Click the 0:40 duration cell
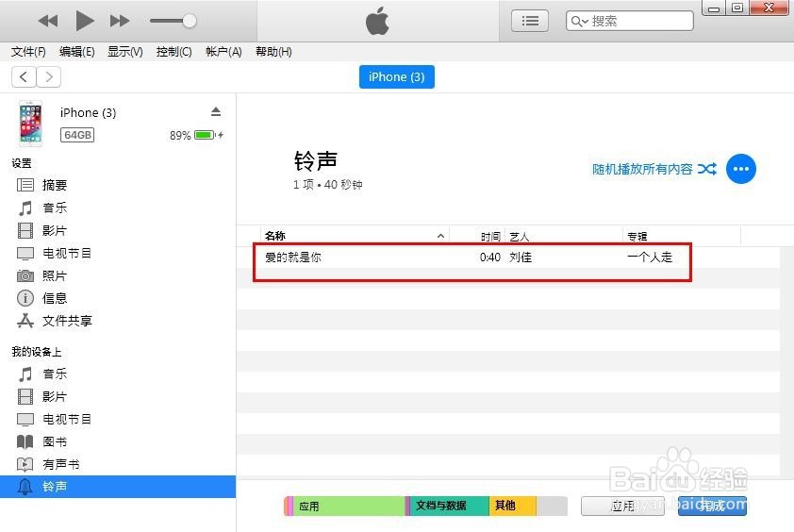Screen dimensions: 794x532 click(490, 258)
